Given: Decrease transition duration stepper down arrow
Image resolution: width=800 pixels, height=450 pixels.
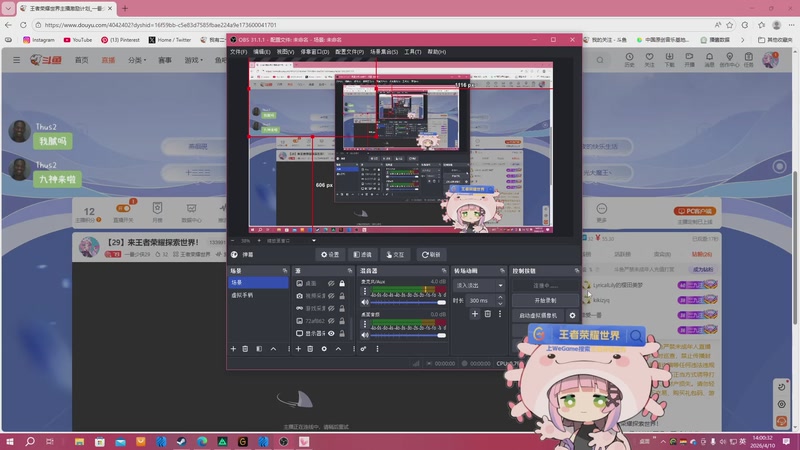Looking at the screenshot, I should (500, 304).
